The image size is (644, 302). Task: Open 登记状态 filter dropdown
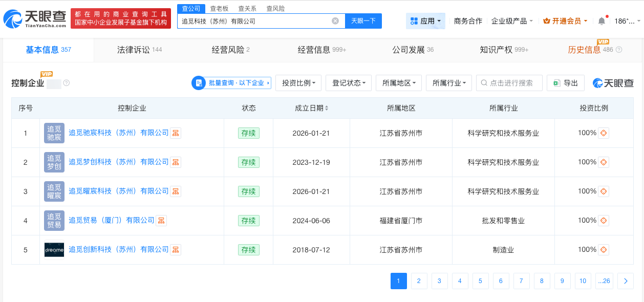[349, 83]
